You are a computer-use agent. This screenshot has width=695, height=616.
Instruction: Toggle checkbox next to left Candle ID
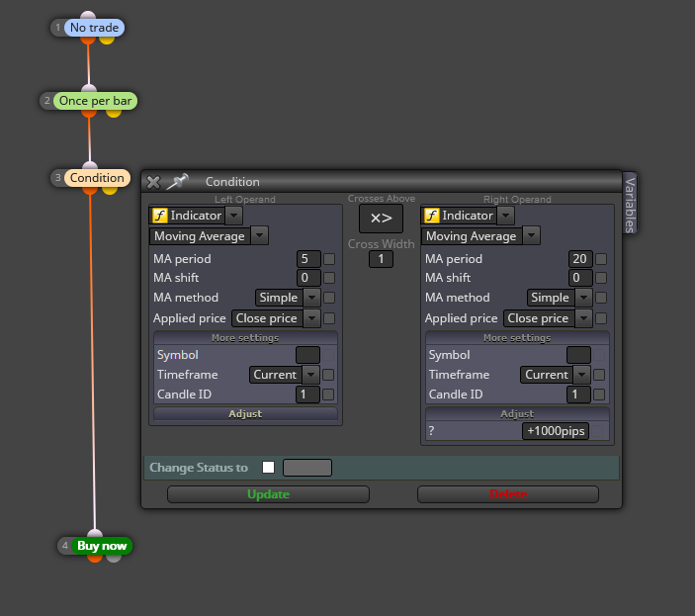click(328, 395)
